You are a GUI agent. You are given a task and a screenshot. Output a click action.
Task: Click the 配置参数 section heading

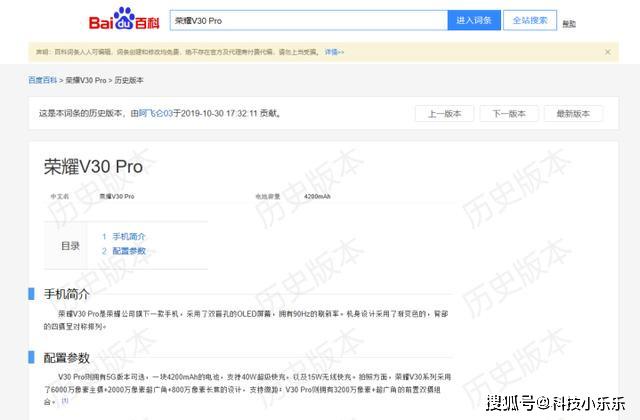pyautogui.click(x=67, y=358)
